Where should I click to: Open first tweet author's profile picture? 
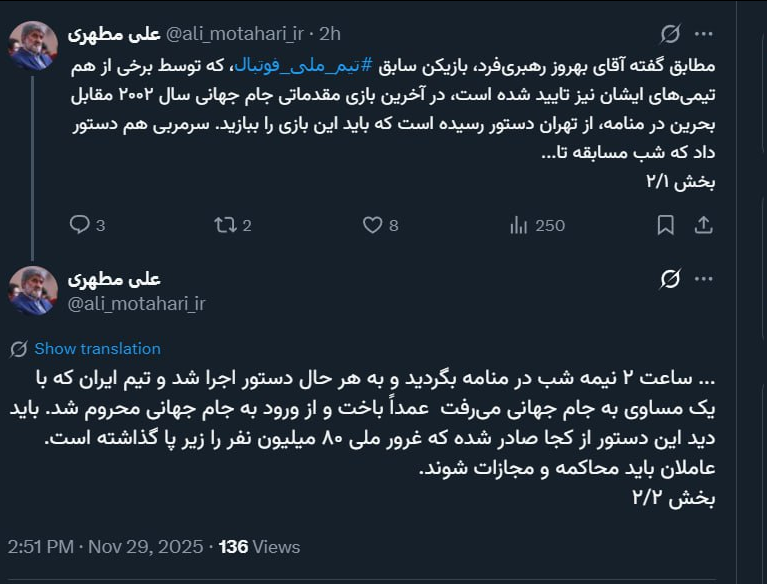coord(33,45)
